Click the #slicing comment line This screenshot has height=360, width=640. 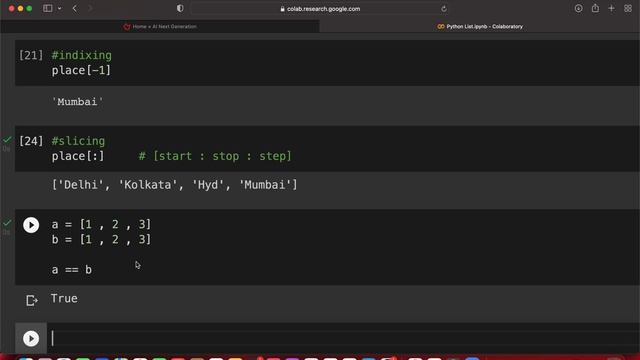pyautogui.click(x=78, y=141)
